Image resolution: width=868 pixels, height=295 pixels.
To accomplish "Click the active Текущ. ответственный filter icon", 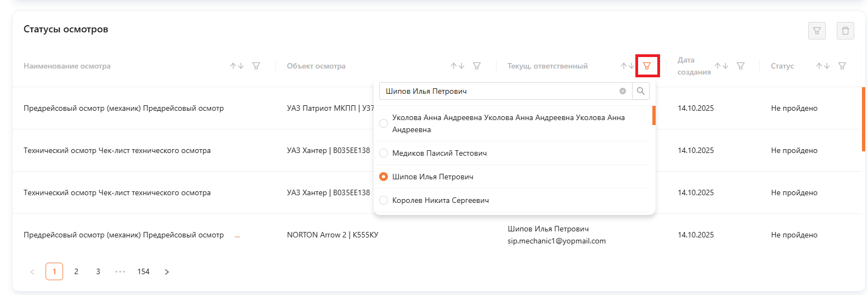I will [647, 66].
